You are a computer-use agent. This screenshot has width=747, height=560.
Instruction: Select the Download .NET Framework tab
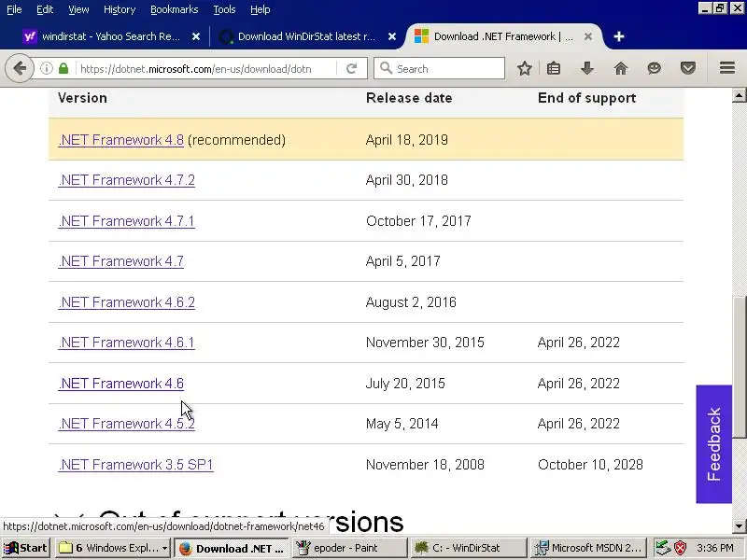(x=503, y=36)
